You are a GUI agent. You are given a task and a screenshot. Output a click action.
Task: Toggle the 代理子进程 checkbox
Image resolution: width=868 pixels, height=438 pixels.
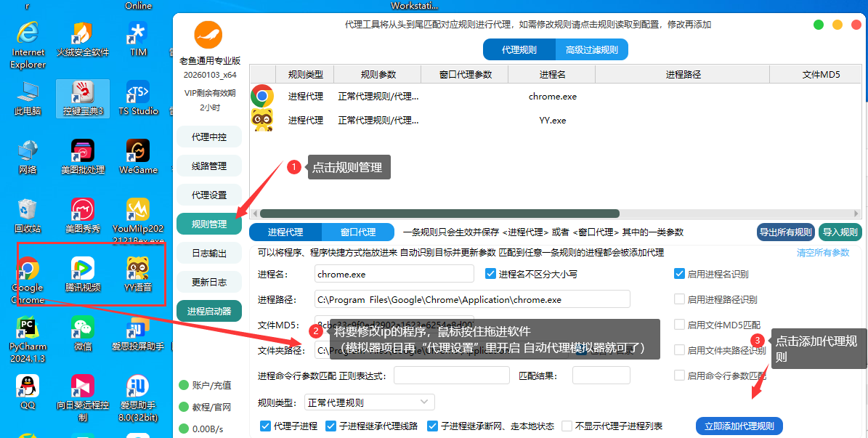[265, 426]
